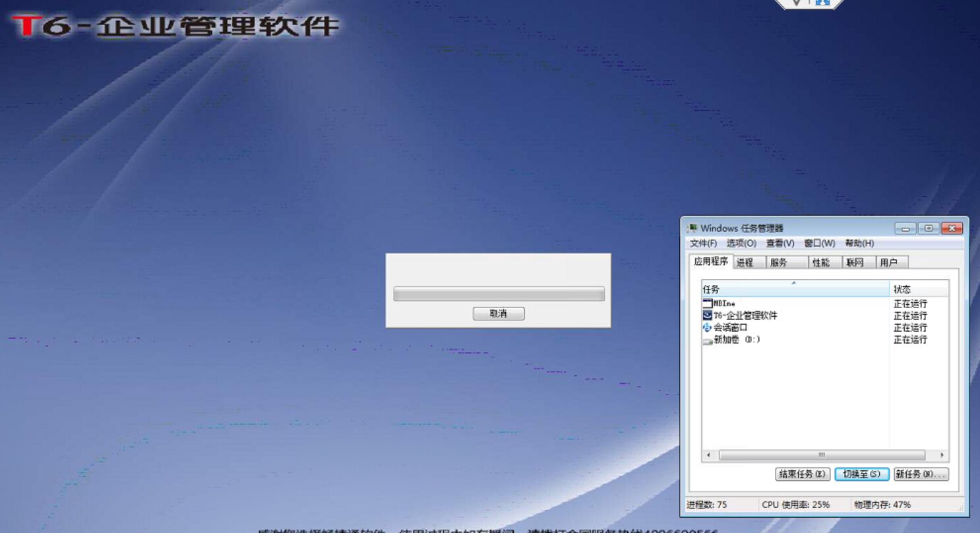Open the 帮助(H) menu
This screenshot has height=533, width=980.
click(x=859, y=243)
